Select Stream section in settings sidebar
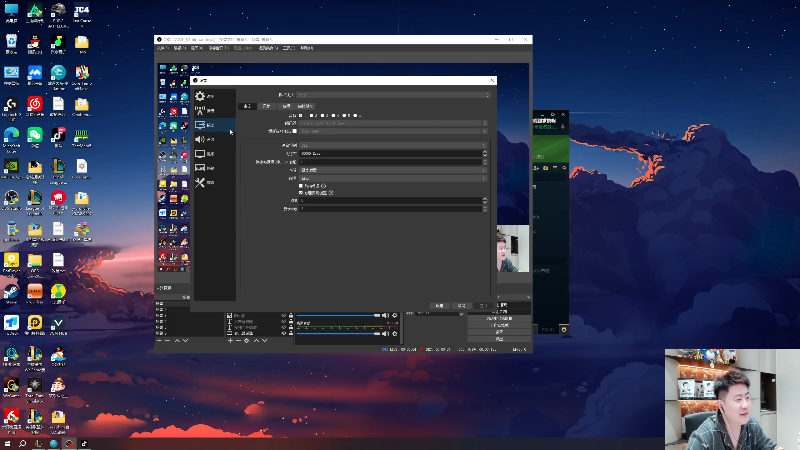Viewport: 800px width, 450px height. (x=200, y=110)
